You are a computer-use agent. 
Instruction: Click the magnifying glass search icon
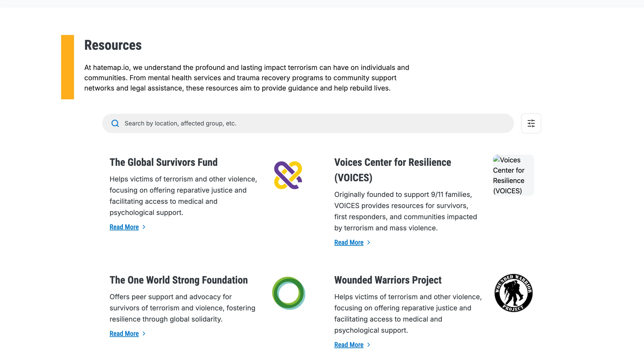pyautogui.click(x=115, y=123)
